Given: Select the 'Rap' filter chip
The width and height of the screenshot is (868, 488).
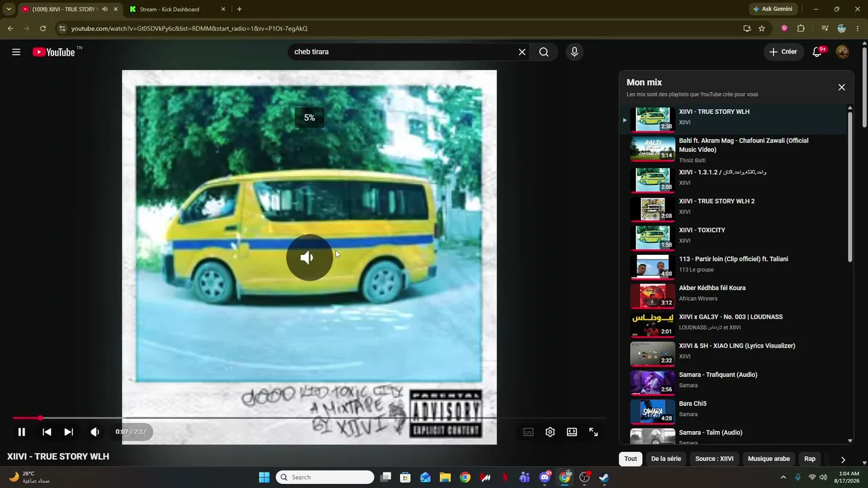Looking at the screenshot, I should [x=810, y=459].
